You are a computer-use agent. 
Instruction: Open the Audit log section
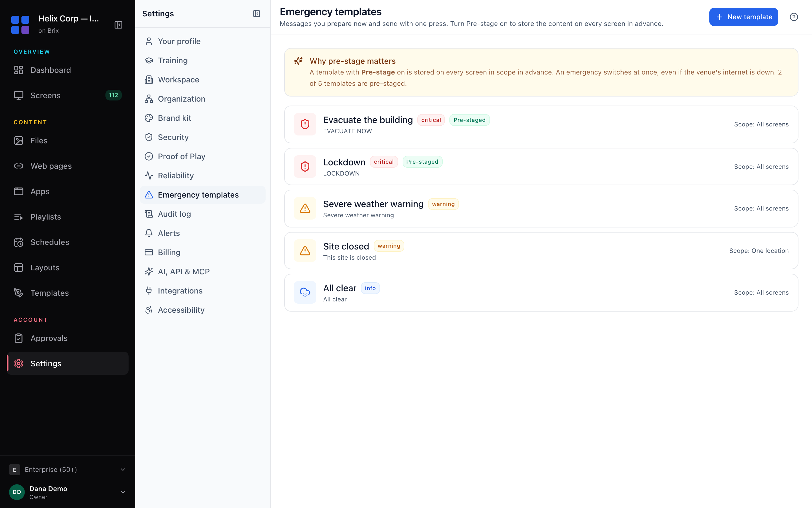point(202,214)
